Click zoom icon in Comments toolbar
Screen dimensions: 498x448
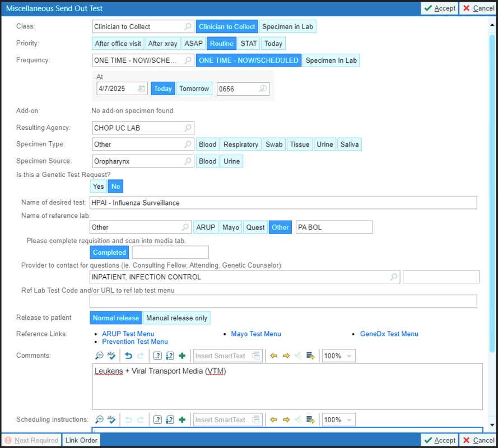[99, 356]
